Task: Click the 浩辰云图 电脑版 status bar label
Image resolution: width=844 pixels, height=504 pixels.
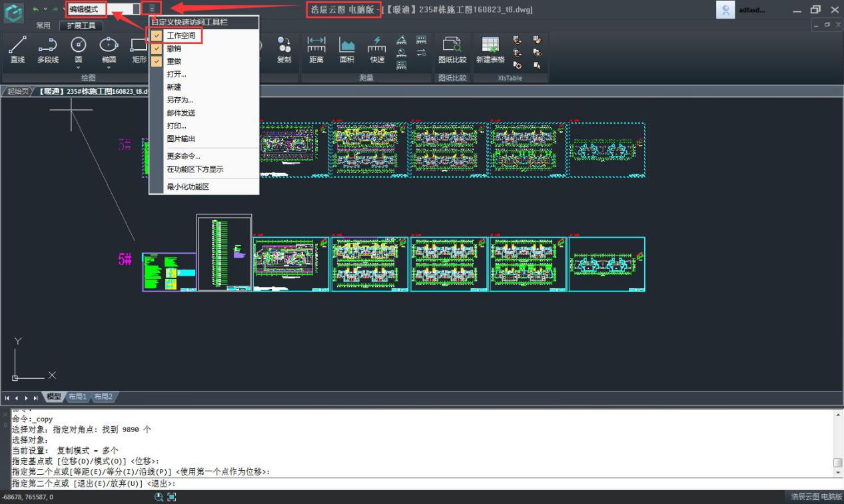Action: point(816,497)
